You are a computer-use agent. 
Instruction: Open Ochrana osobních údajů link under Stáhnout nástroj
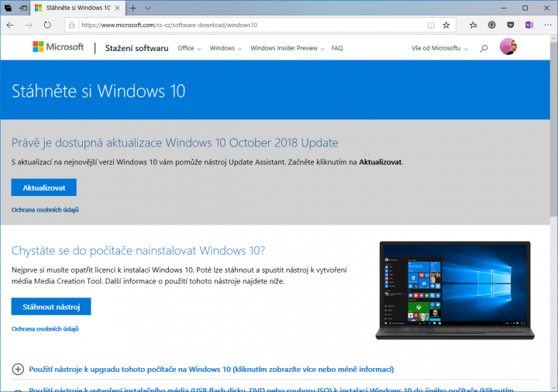point(45,328)
